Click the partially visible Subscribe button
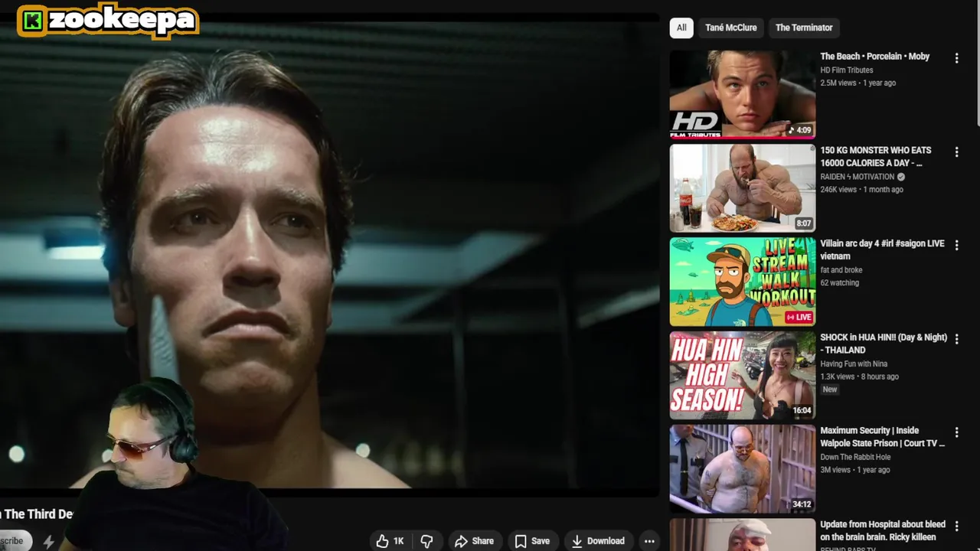This screenshot has height=551, width=980. [x=15, y=541]
